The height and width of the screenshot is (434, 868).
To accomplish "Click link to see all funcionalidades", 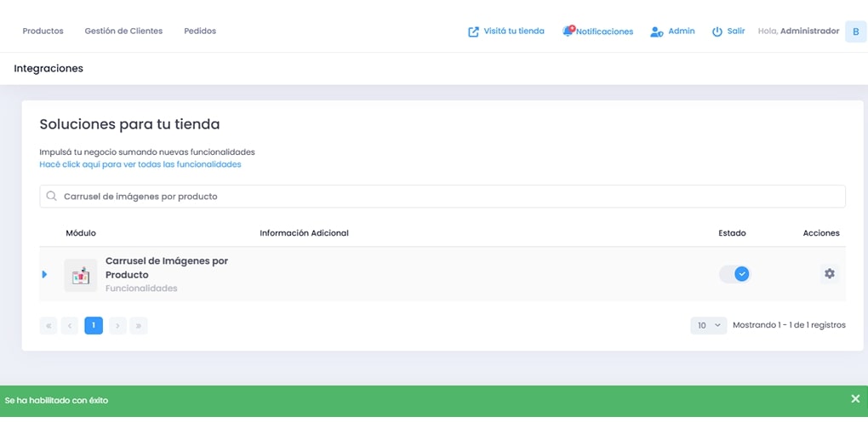I will click(140, 164).
